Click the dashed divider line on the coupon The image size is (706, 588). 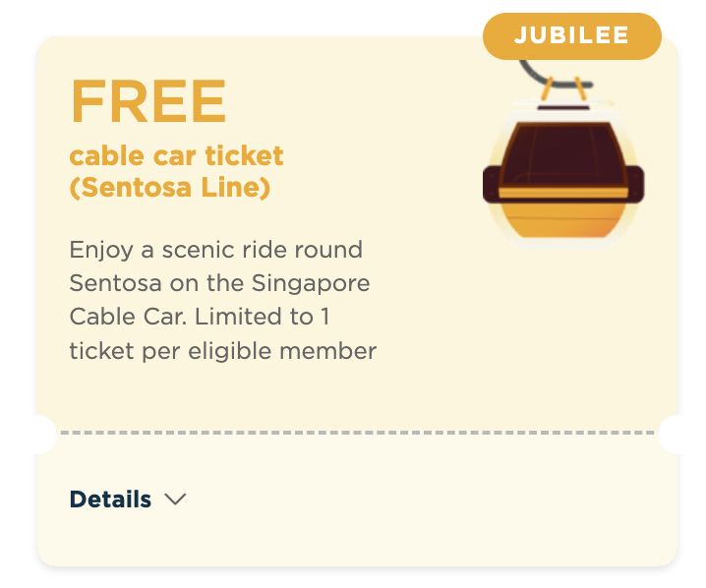356,433
